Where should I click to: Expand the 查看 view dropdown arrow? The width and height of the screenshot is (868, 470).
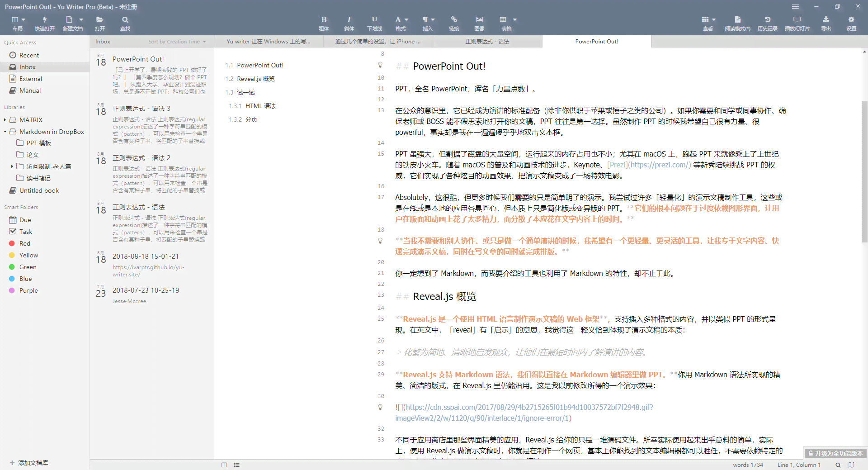pos(714,20)
